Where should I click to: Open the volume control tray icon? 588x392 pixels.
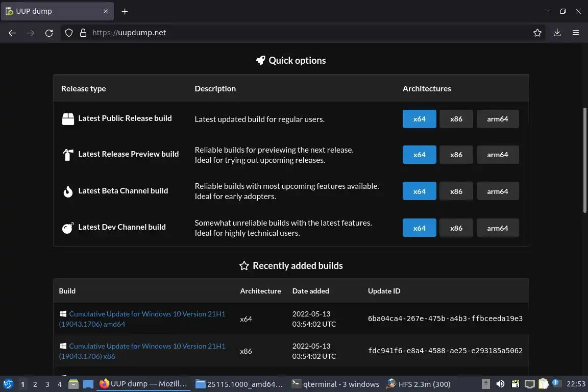(x=500, y=384)
